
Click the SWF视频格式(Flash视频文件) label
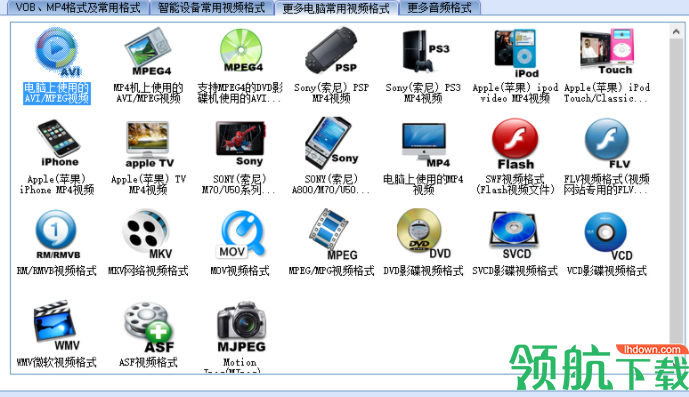515,185
